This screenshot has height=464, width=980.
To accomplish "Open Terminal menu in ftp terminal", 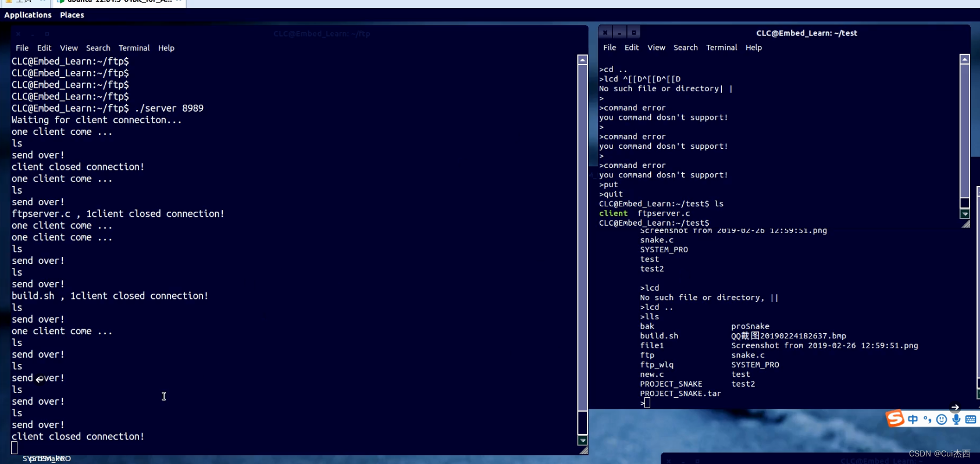I will [134, 48].
